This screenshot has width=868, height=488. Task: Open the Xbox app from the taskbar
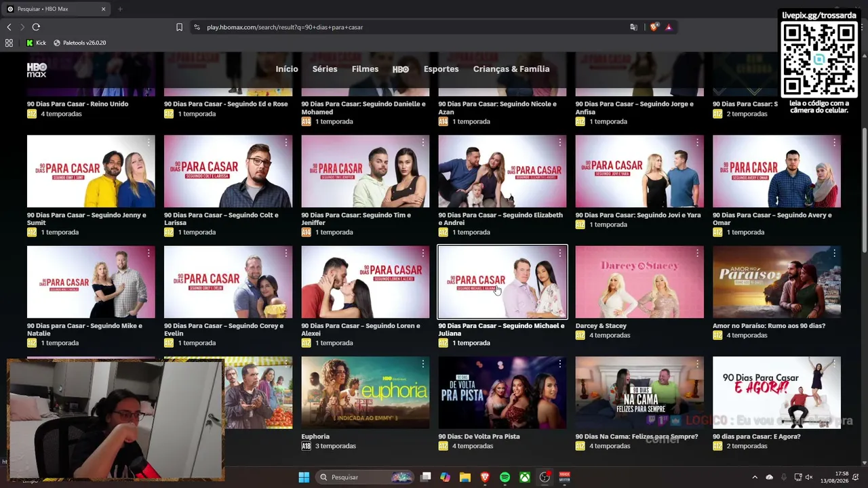525,477
